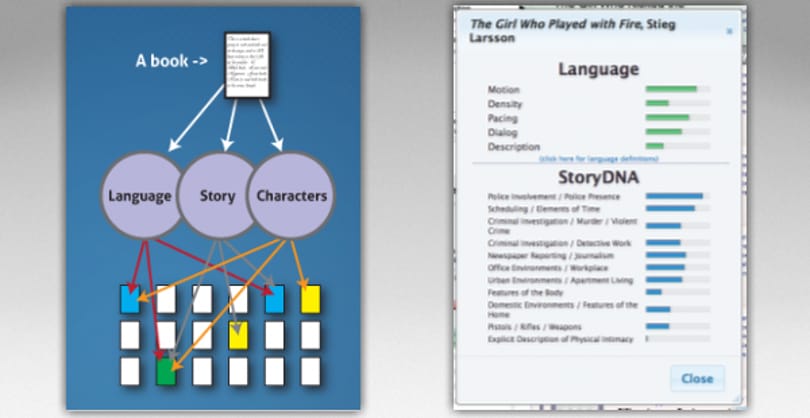Click the 'Language' section heading in the popup
The height and width of the screenshot is (418, 810).
click(x=599, y=69)
